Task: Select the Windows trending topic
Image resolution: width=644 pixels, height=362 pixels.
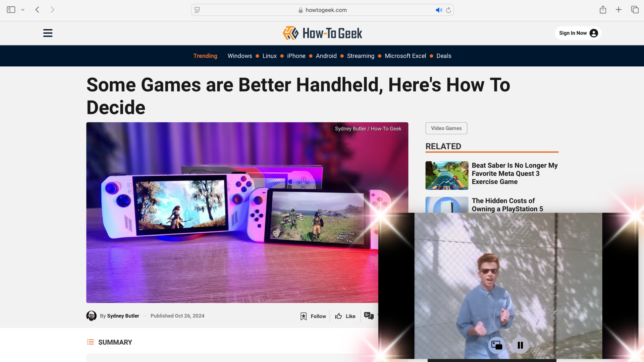Action: (240, 56)
